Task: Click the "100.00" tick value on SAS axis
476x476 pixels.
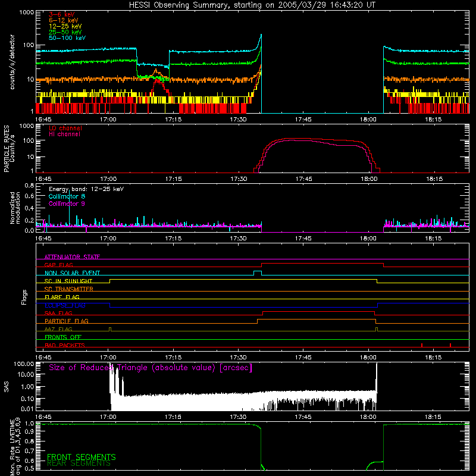Action: (24, 364)
